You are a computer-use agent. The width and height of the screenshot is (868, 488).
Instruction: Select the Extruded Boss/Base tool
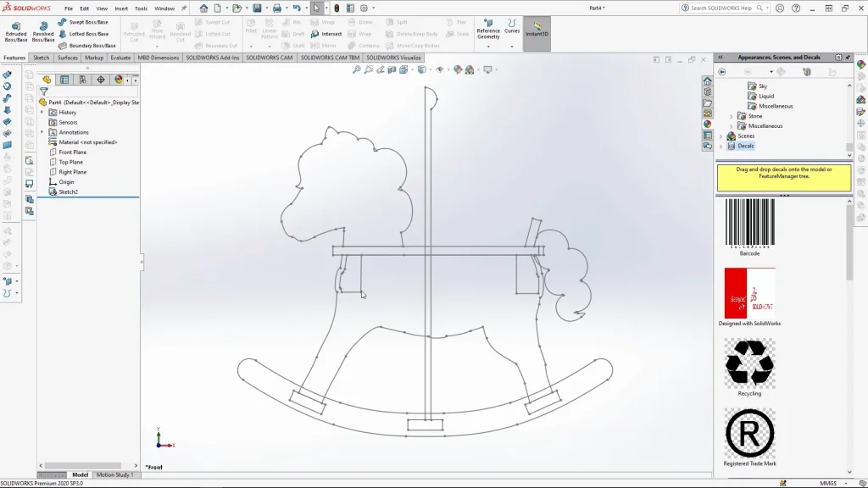[x=15, y=32]
